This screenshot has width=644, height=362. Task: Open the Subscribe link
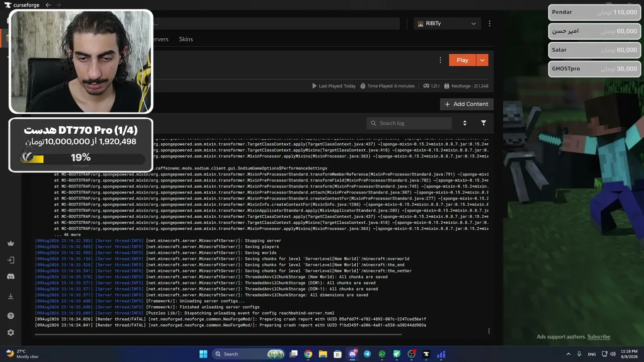click(x=599, y=337)
